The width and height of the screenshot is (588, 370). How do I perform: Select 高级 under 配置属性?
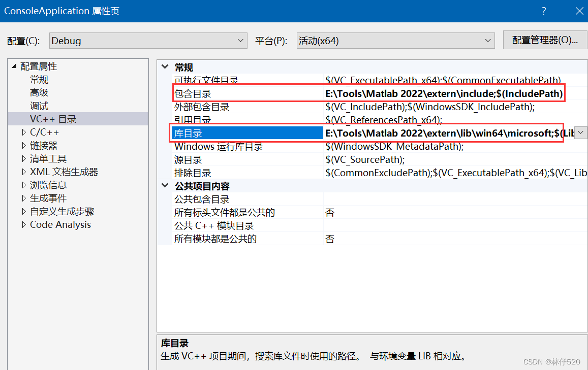39,92
